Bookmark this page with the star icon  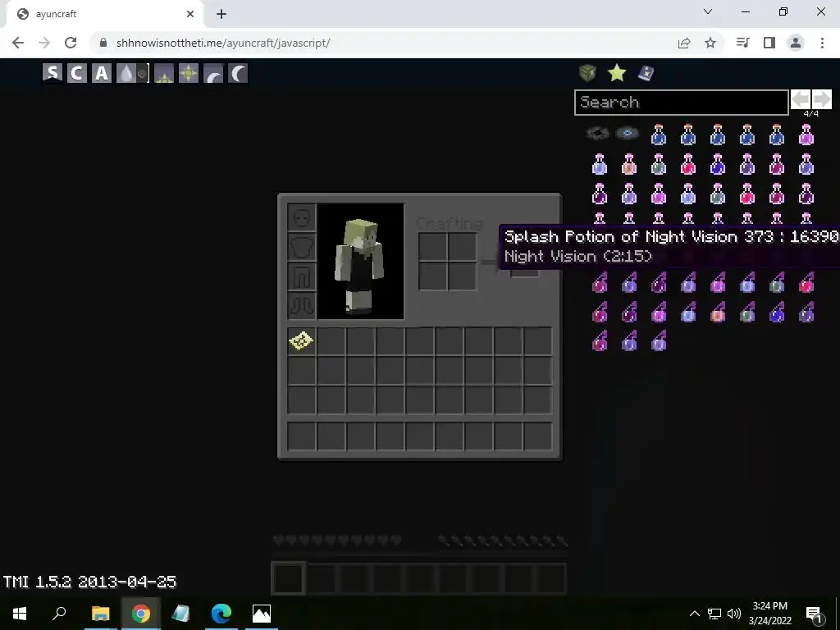click(710, 43)
